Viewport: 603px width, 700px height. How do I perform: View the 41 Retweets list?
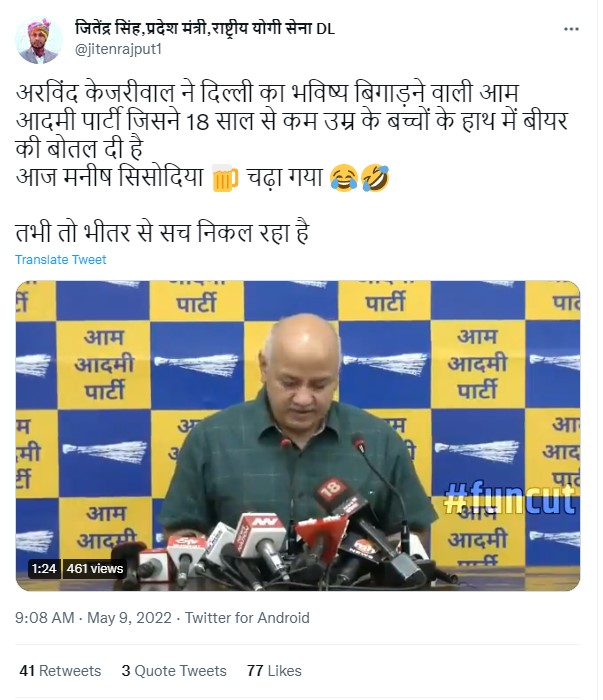tap(60, 671)
